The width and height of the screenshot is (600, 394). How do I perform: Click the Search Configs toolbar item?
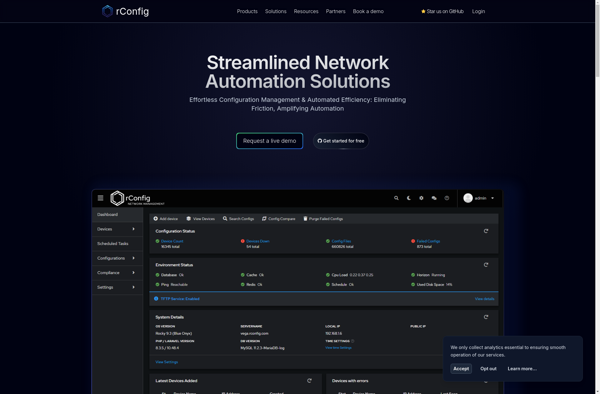238,219
